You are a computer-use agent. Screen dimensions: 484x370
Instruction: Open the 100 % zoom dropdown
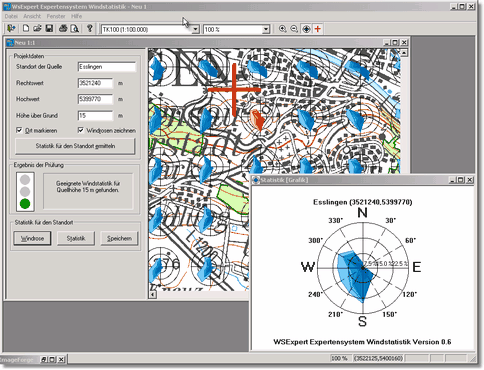coord(266,30)
